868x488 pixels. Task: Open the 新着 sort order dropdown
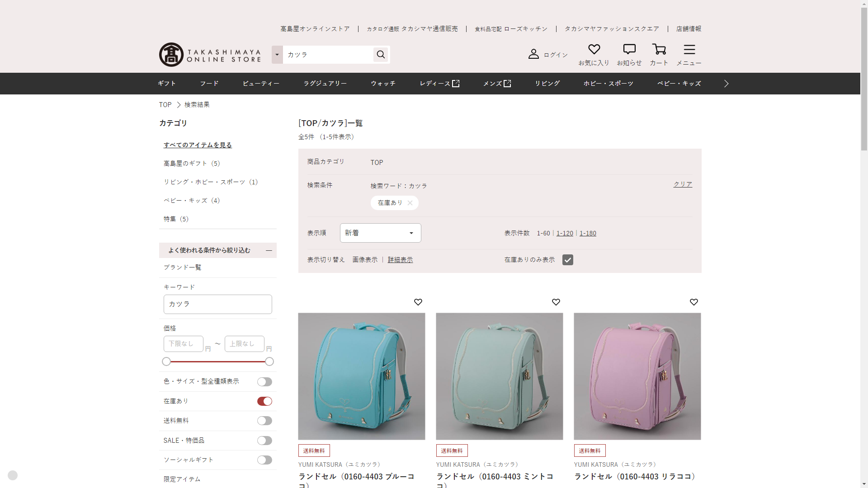pos(380,233)
